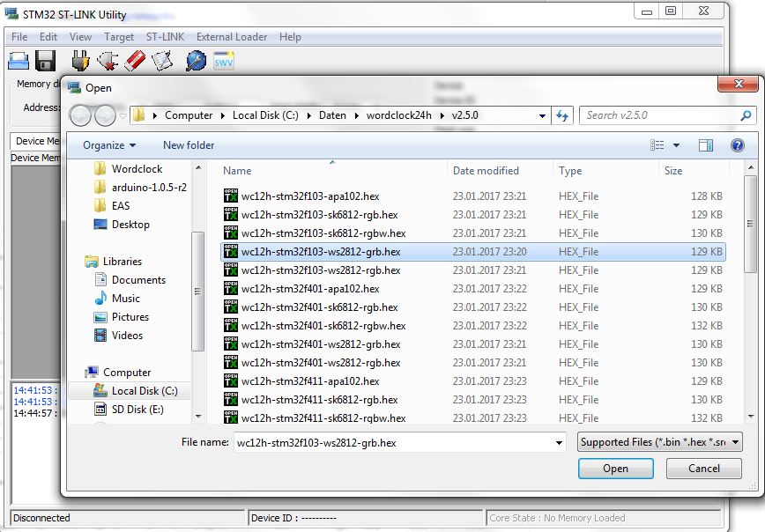Click the File name text field
765x532 pixels.
[393, 443]
